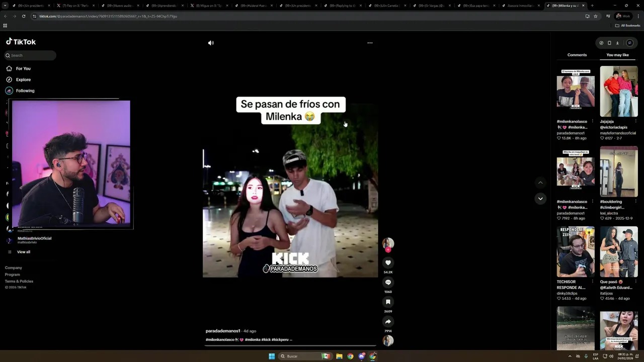This screenshot has width=644, height=362.
Task: Mute the TikTok video with speaker icon
Action: tap(211, 43)
